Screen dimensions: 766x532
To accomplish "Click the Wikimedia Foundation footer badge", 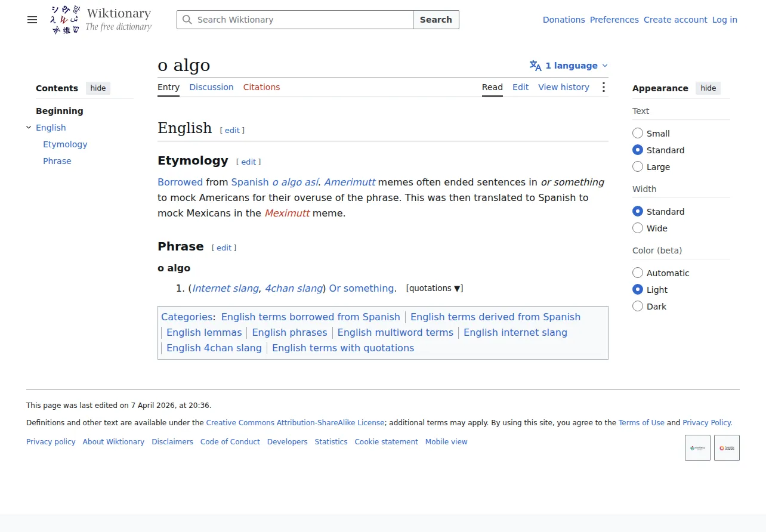I will (x=697, y=448).
